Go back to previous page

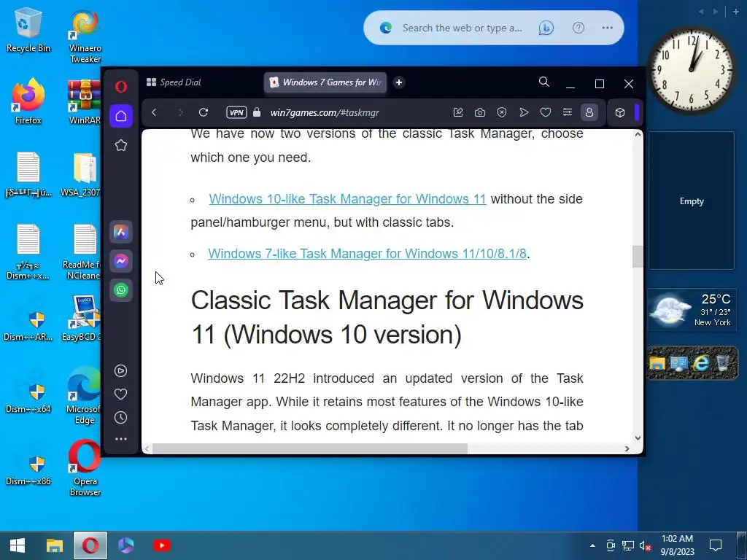pos(154,112)
